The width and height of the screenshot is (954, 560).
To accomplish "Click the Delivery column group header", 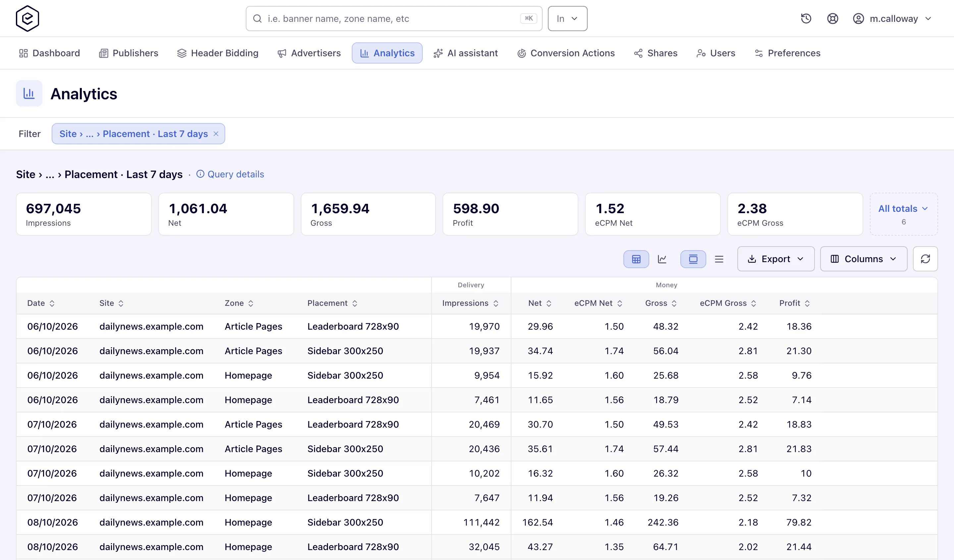I will [471, 285].
